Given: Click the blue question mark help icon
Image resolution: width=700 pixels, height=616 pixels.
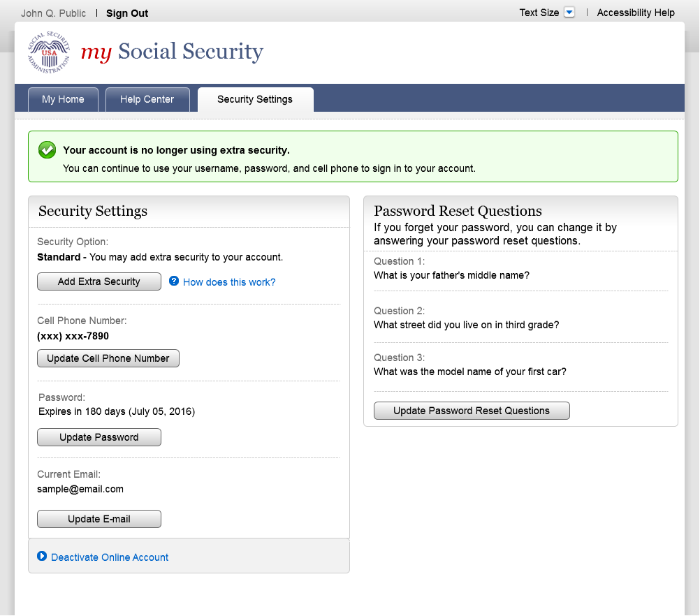Looking at the screenshot, I should pyautogui.click(x=174, y=281).
